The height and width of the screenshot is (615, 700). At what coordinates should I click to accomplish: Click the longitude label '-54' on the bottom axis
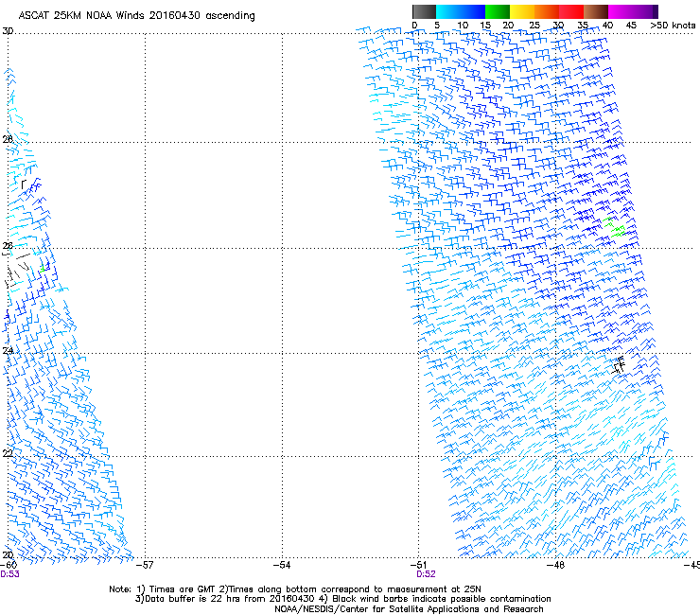(282, 565)
